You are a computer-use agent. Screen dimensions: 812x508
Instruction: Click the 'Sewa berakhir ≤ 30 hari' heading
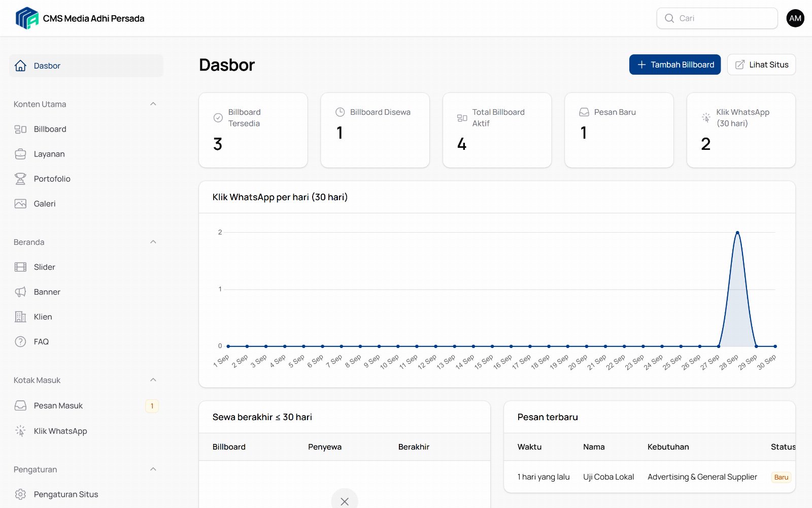pos(262,417)
